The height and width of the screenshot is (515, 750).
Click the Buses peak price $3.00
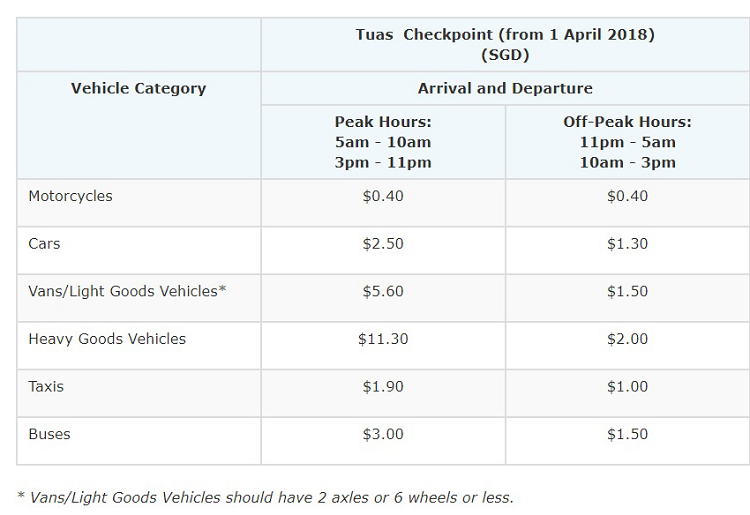coord(383,434)
